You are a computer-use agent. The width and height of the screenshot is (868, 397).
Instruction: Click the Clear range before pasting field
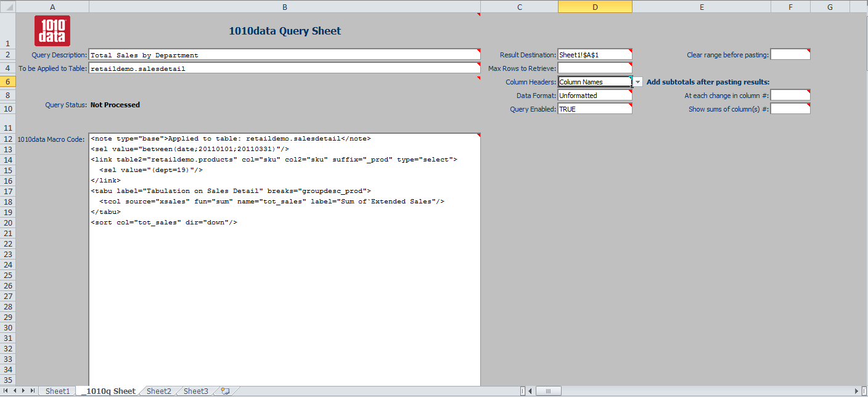[790, 55]
